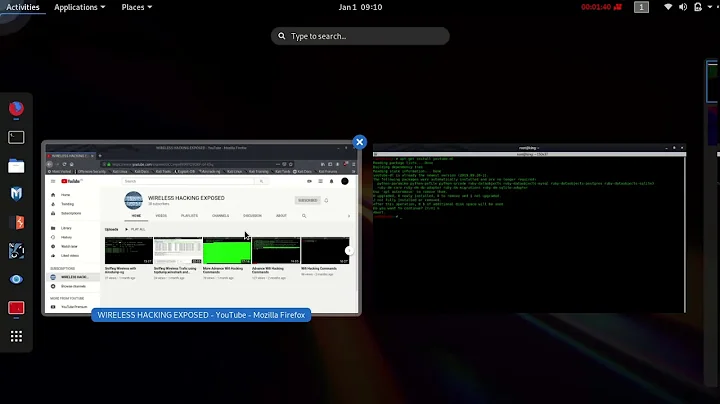Open the Terminal dock icon
Image resolution: width=720 pixels, height=404 pixels.
pyautogui.click(x=16, y=137)
